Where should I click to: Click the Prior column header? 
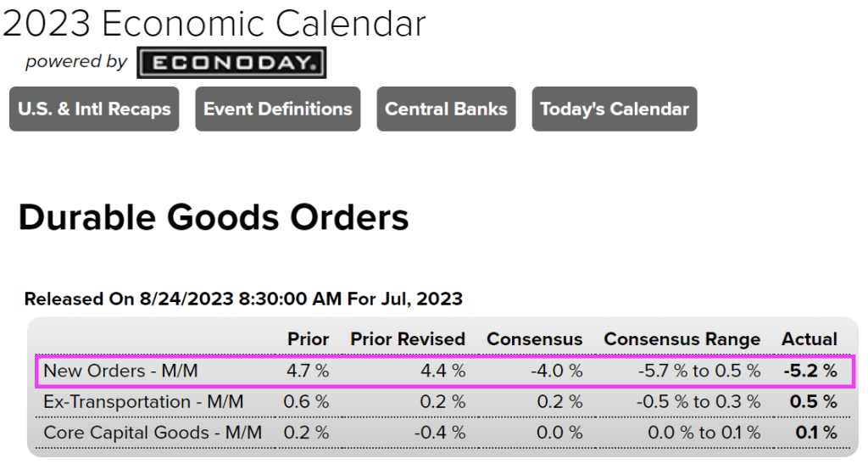pyautogui.click(x=309, y=339)
